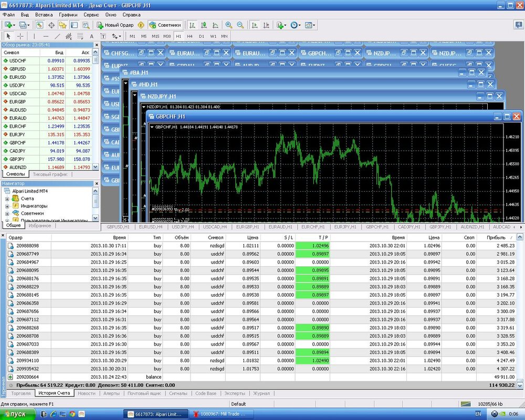The width and height of the screenshot is (525, 420).
Task: Switch the chart to candlestick display
Action: click(x=204, y=25)
